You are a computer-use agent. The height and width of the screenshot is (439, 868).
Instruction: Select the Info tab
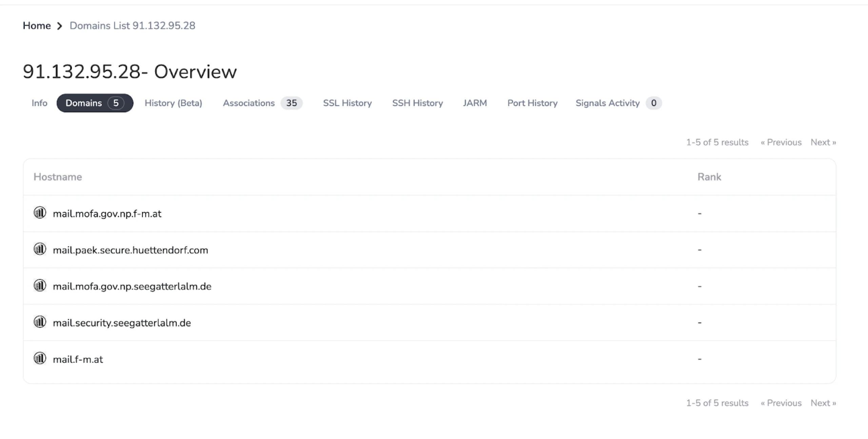point(39,103)
